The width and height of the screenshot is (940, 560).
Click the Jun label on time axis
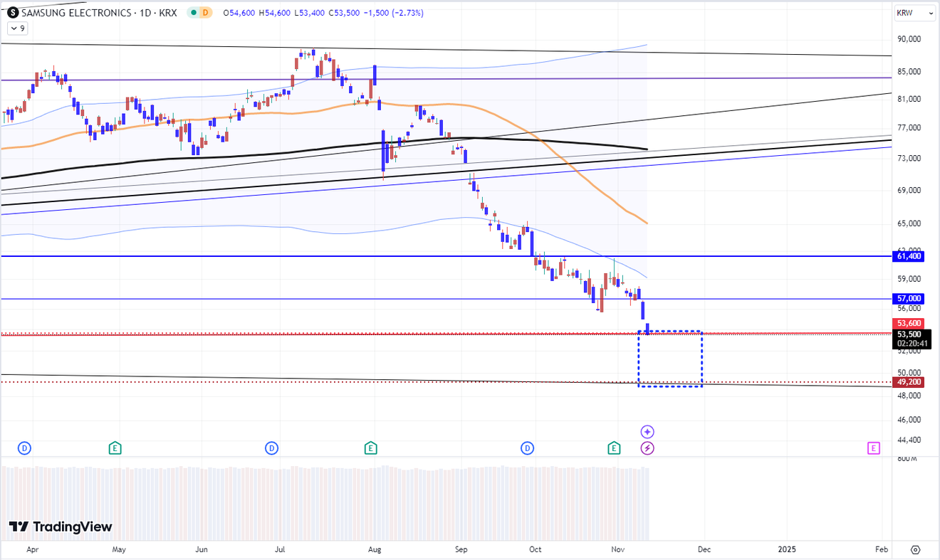(202, 549)
